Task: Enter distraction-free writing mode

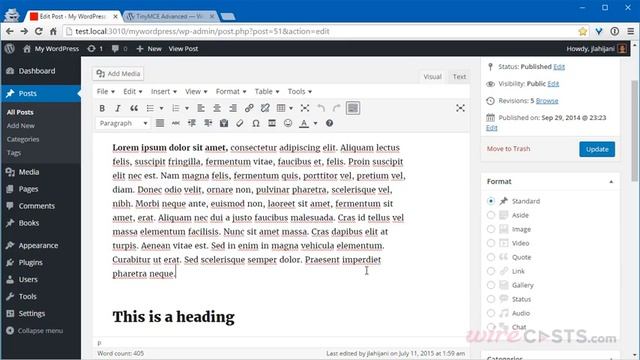Action: point(460,108)
